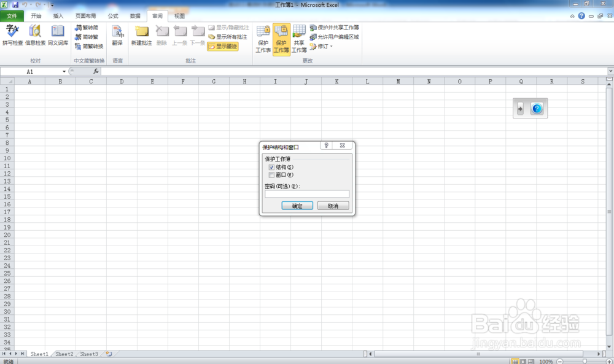
Task: Click the floating toolbar help icon
Action: click(537, 109)
